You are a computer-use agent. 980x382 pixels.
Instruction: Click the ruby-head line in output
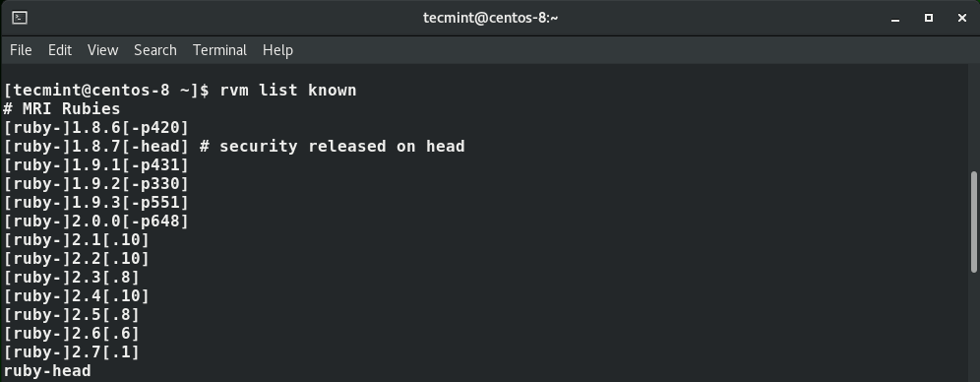click(x=47, y=371)
